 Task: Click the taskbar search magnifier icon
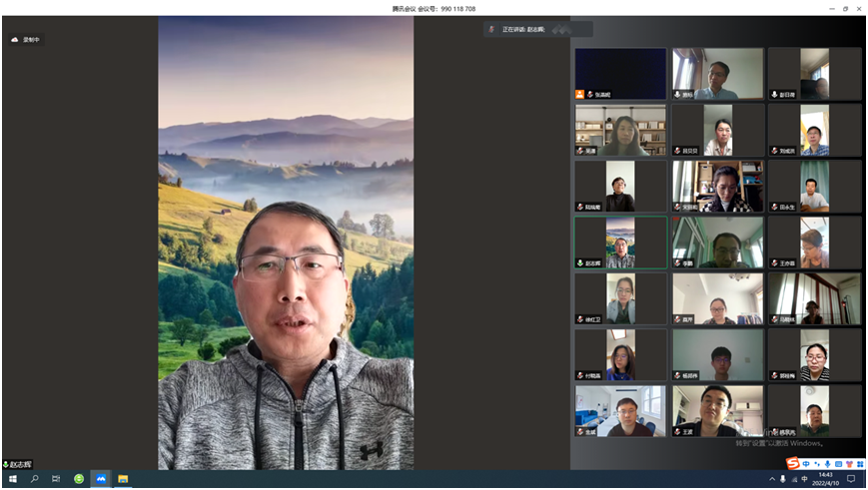pos(34,479)
